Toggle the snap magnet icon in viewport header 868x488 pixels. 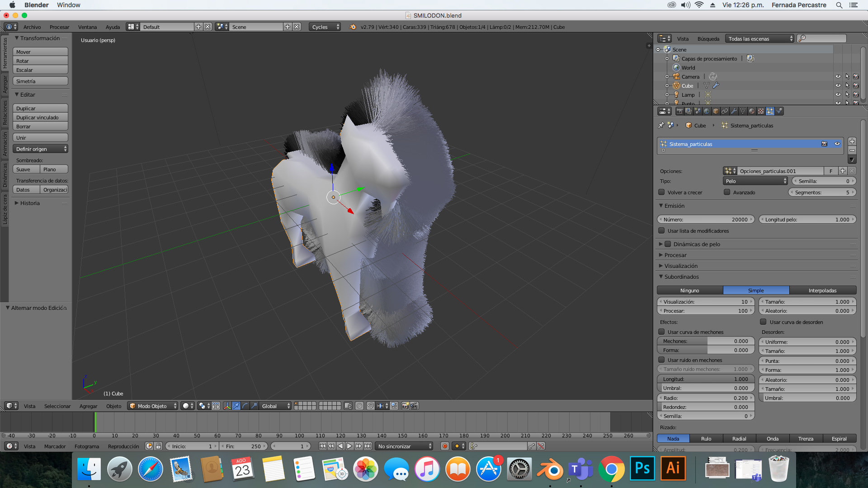370,406
